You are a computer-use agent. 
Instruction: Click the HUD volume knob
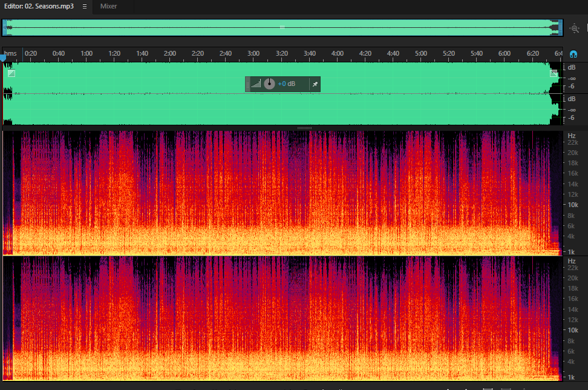tap(269, 84)
